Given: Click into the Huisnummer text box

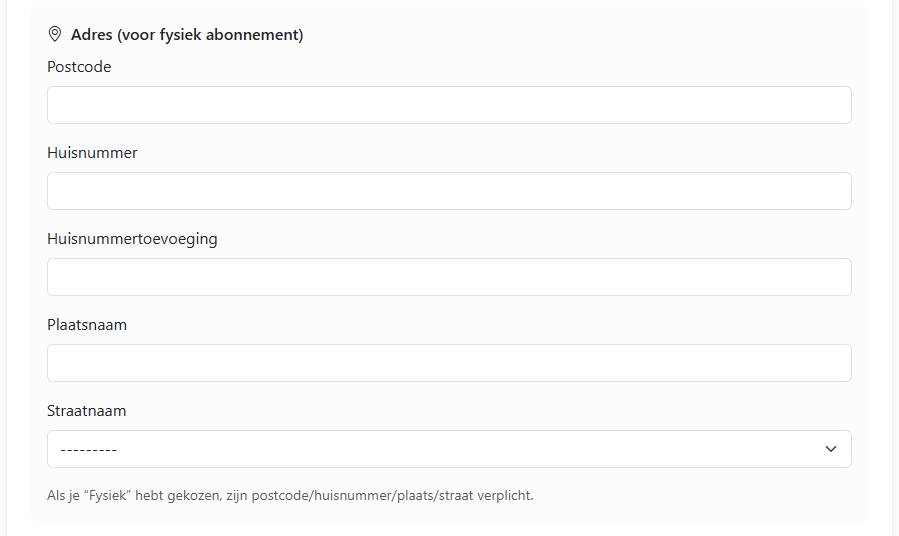Looking at the screenshot, I should pos(449,191).
